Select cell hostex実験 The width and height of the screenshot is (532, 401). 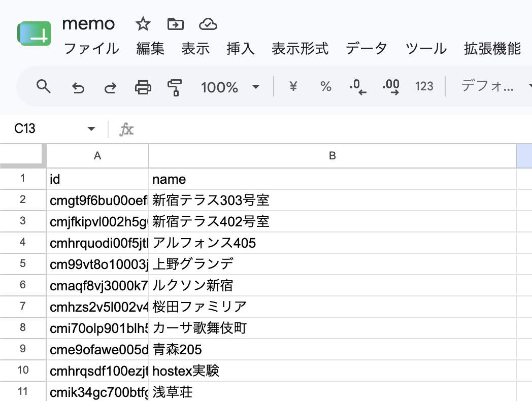[332, 371]
